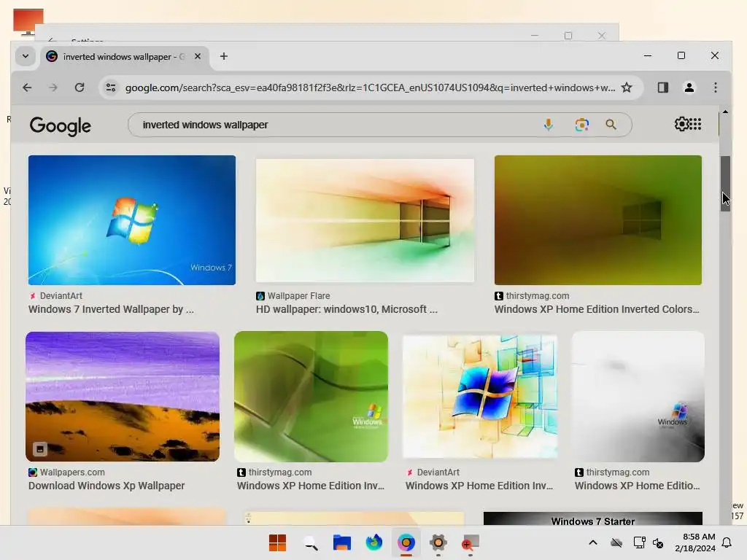
Task: Bookmark this page with the star icon
Action: 627,87
